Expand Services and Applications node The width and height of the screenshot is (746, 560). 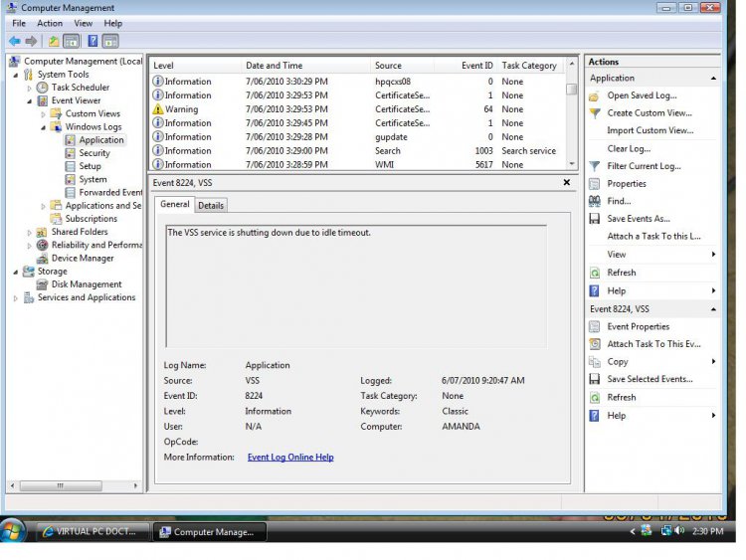coord(16,298)
